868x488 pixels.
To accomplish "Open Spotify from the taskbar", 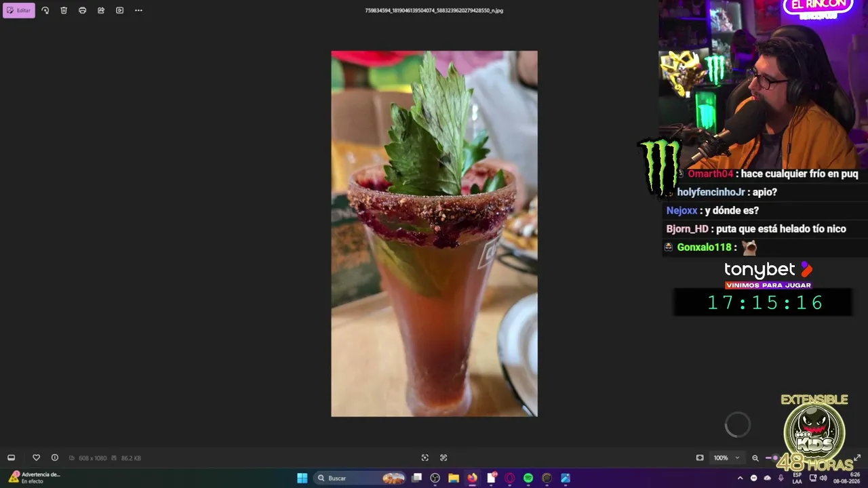I will tap(528, 478).
